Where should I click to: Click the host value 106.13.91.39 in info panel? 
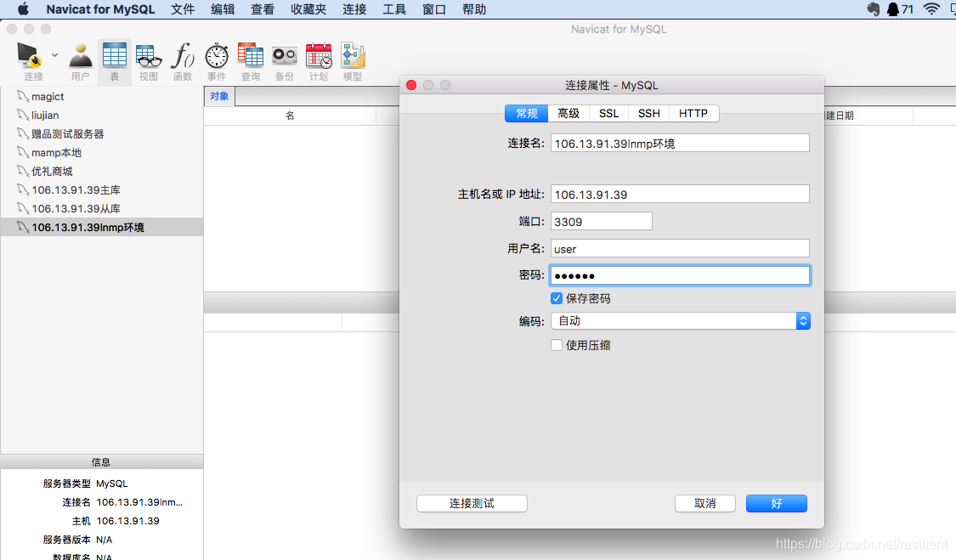(128, 521)
